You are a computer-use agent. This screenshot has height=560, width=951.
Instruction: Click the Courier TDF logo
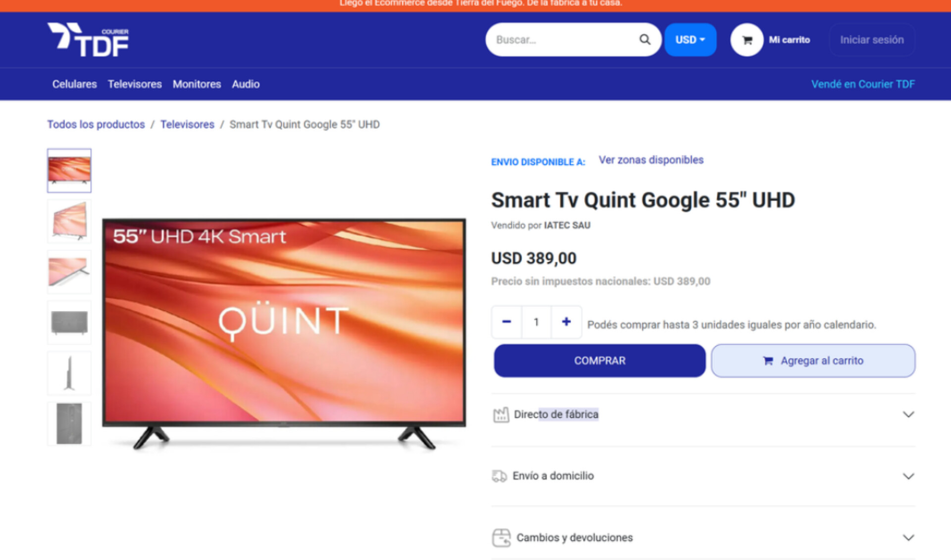[x=88, y=40]
